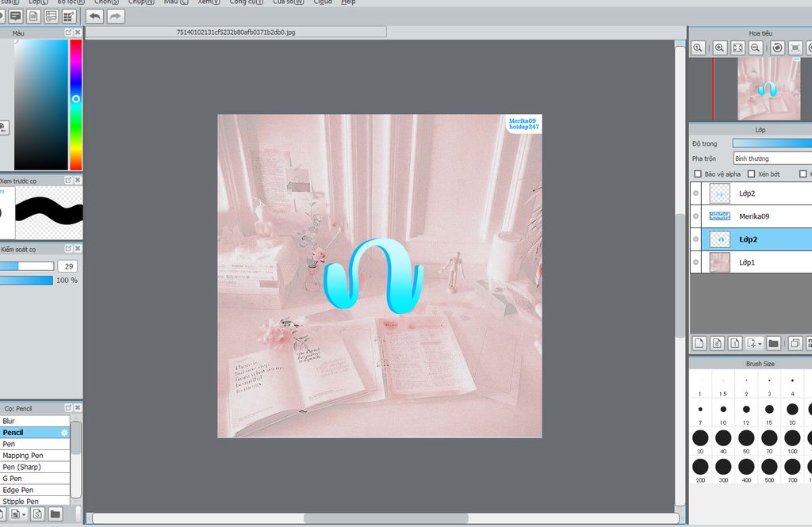
Task: Select the G Pen brush
Action: [x=35, y=479]
